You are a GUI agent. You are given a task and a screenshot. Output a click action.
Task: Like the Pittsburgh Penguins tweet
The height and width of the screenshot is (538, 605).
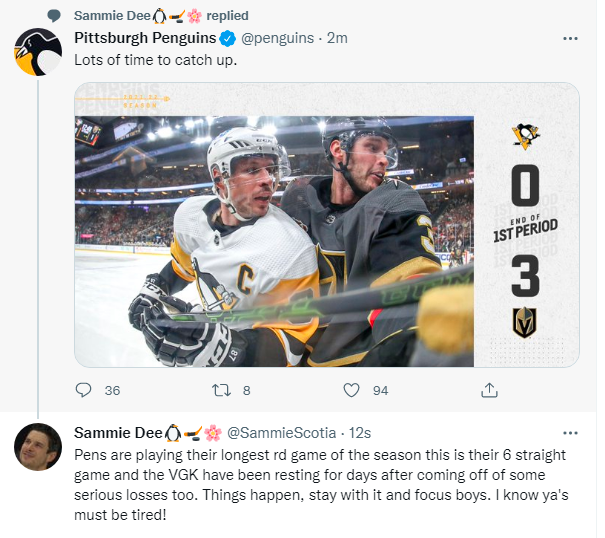(x=352, y=390)
